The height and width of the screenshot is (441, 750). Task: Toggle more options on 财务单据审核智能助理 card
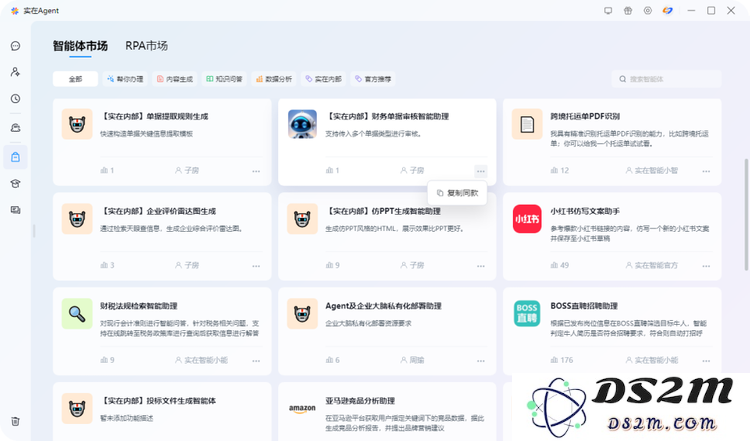tap(481, 171)
